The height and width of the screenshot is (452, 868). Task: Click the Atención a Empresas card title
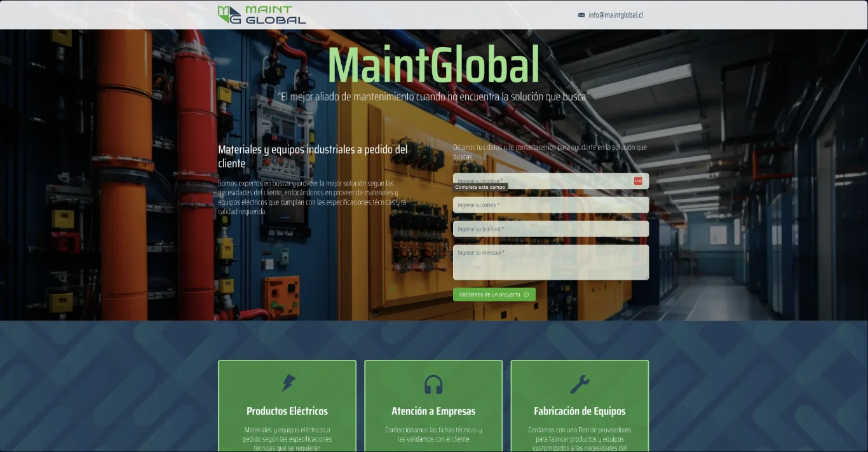point(433,411)
